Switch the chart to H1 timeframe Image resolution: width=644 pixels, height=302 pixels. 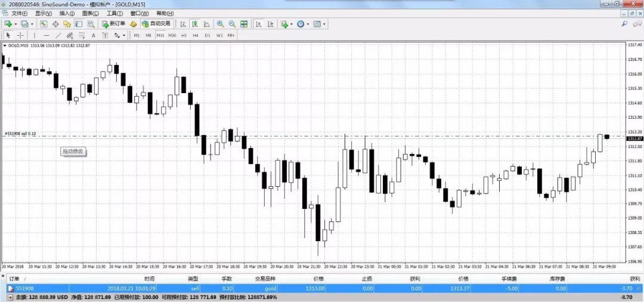tap(184, 35)
